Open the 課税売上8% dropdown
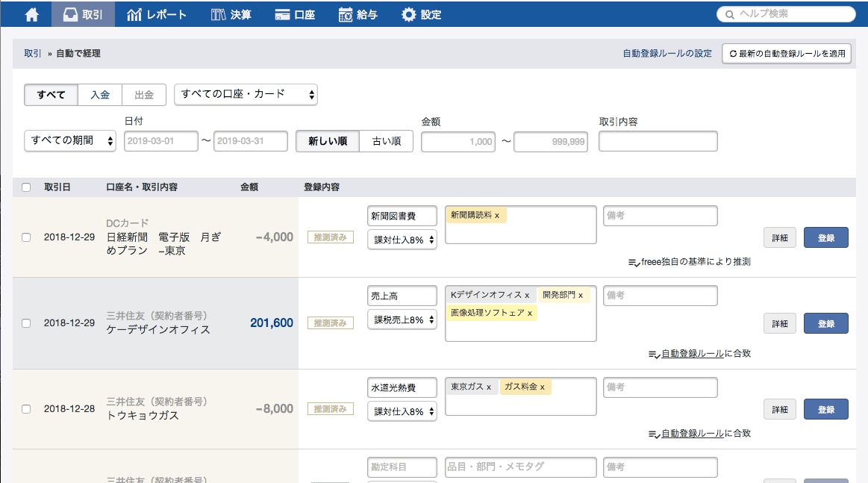Screen dimensions: 868x483 coord(402,320)
